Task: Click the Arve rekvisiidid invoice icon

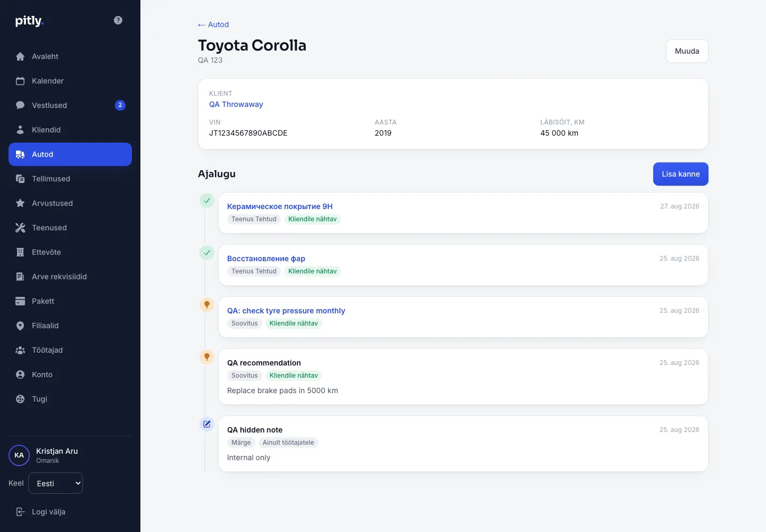Action: coord(20,277)
